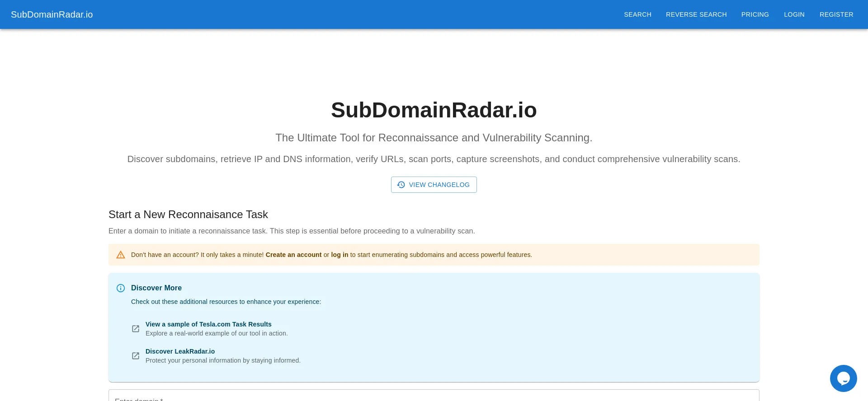
Task: Click the external link icon beside Discover LeakRadar.io
Action: (136, 356)
